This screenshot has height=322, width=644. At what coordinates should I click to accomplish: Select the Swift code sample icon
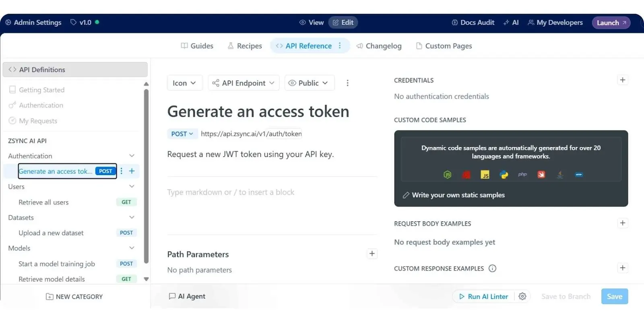541,175
